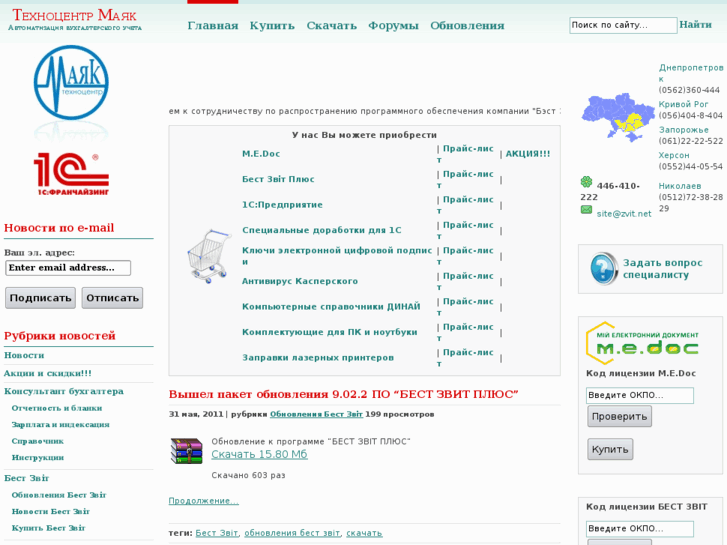Open Ключи электронной цифровой подписи link
Viewport: 727px width, 545px height.
pyautogui.click(x=337, y=256)
